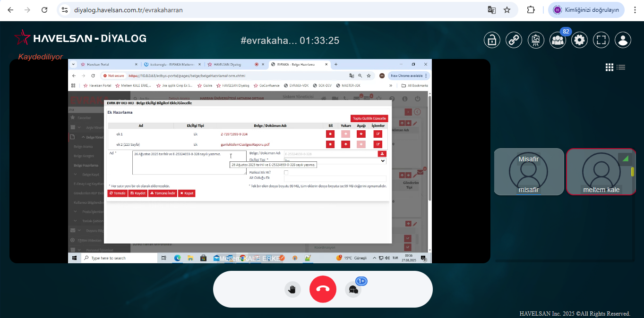Select the meltem kale participant tile
Screen dimensions: 644x318
601,172
